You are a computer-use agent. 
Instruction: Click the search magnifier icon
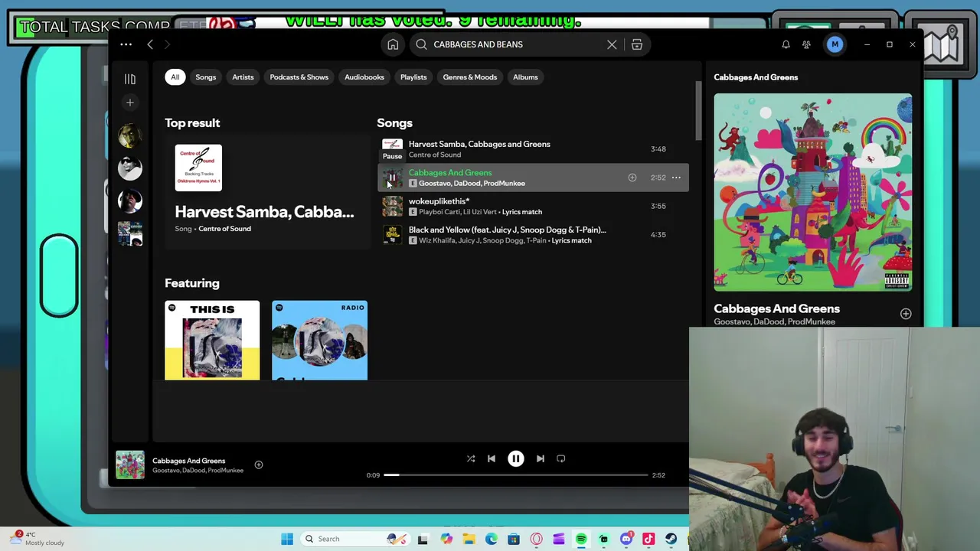click(421, 44)
